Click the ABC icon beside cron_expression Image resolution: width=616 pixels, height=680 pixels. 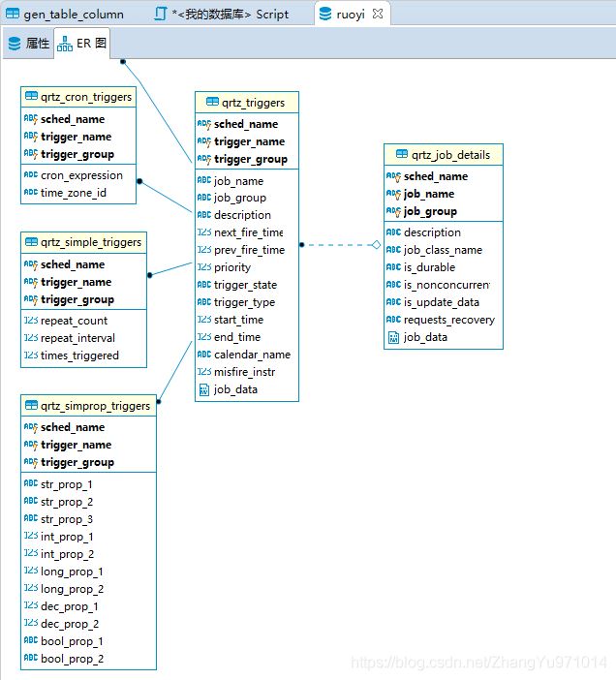point(31,174)
